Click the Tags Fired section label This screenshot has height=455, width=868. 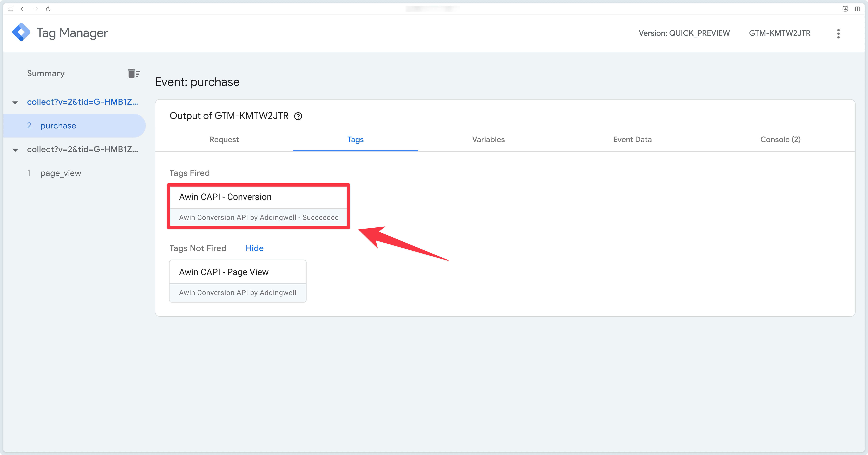189,173
